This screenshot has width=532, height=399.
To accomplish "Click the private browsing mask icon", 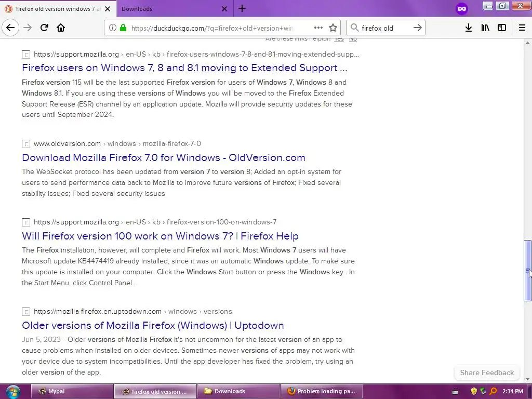I will click(462, 9).
